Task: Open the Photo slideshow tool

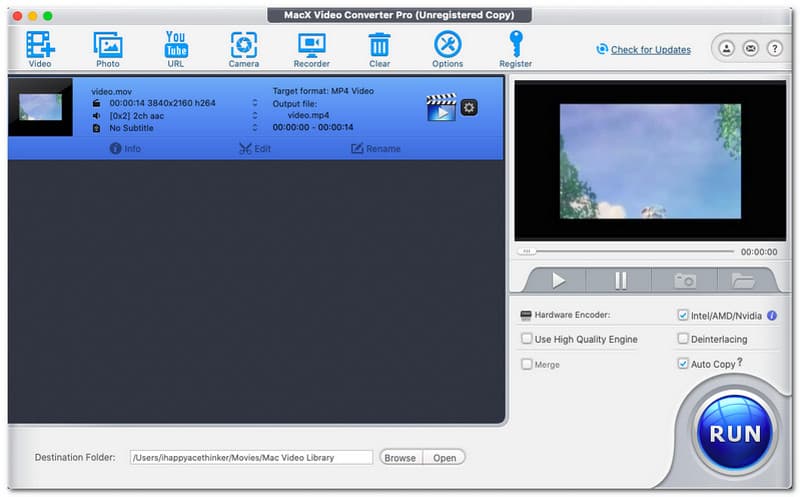Action: [107, 46]
